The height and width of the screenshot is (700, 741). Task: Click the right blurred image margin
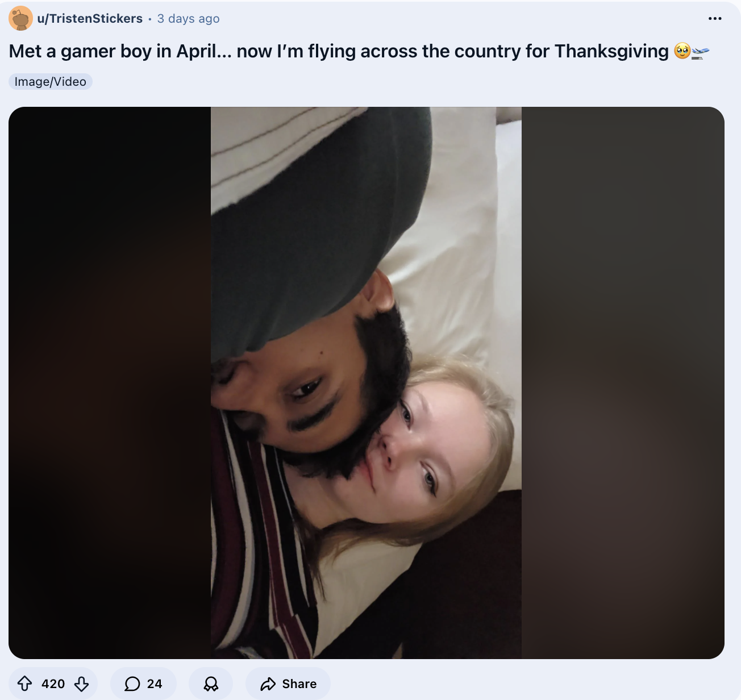[623, 383]
